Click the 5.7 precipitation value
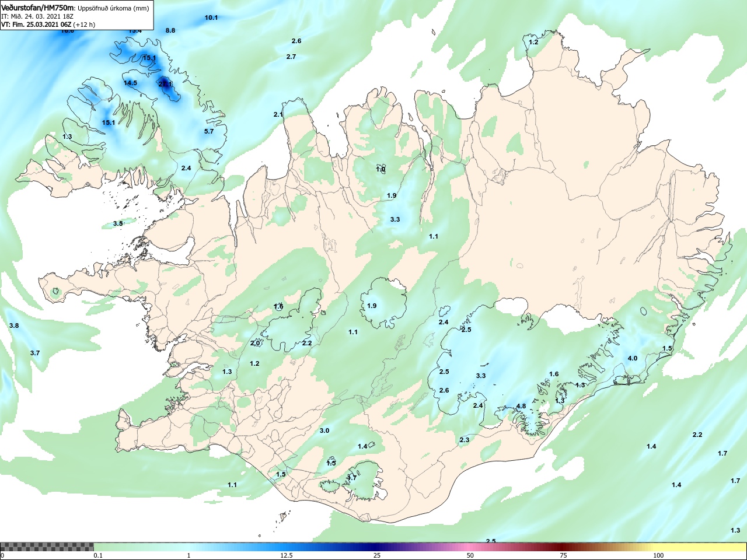 tap(209, 131)
